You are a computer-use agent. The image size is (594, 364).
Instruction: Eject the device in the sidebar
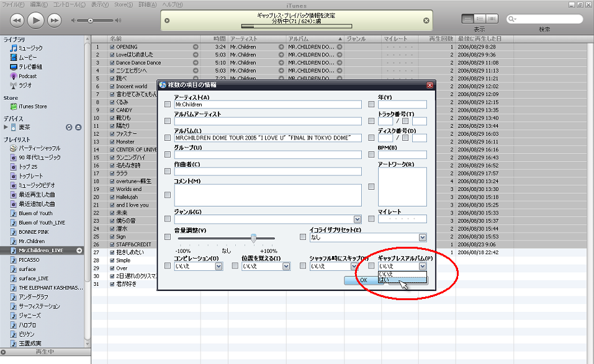tap(78, 128)
